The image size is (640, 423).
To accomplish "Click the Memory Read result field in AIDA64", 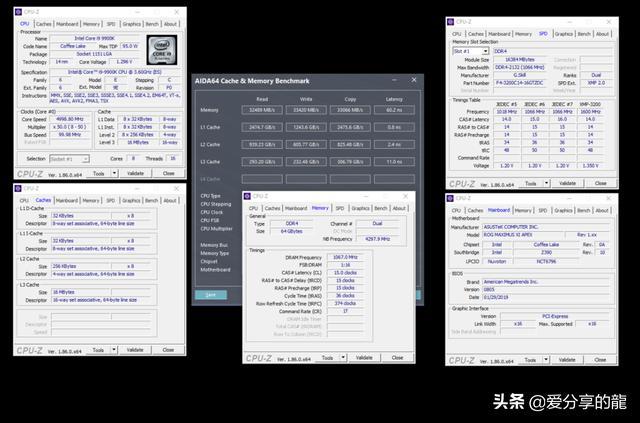I will (262, 110).
